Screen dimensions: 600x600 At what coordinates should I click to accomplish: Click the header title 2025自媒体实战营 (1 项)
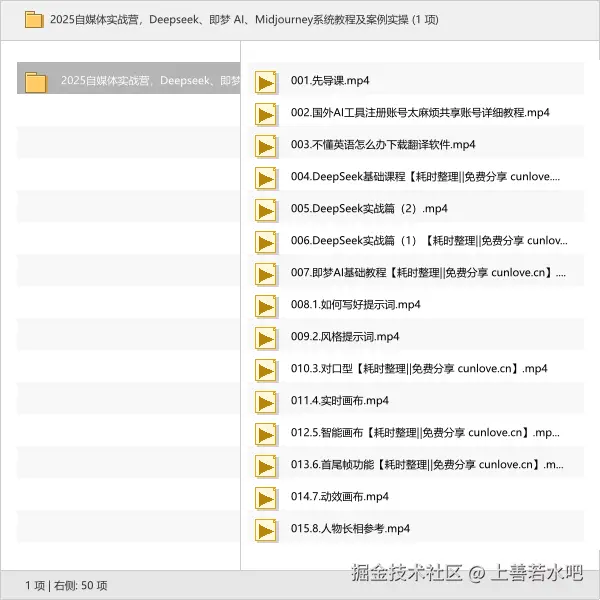tap(244, 20)
